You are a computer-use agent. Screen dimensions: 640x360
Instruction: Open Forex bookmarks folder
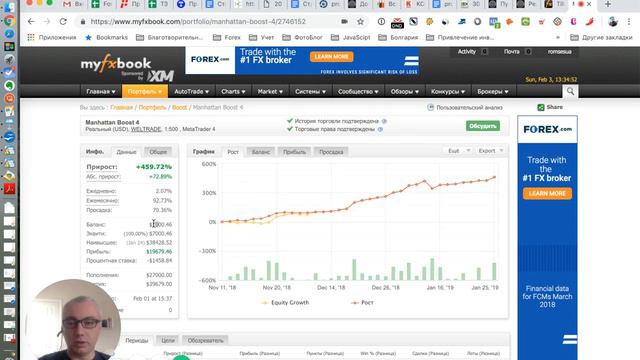click(x=227, y=38)
